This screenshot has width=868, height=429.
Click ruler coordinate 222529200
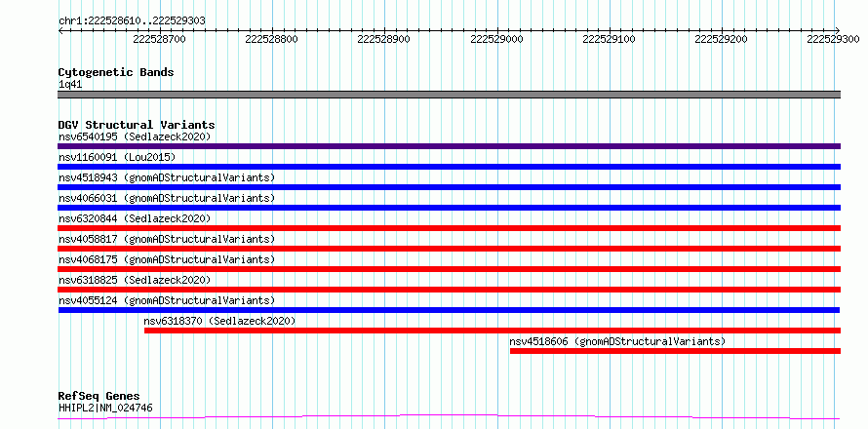tap(722, 39)
